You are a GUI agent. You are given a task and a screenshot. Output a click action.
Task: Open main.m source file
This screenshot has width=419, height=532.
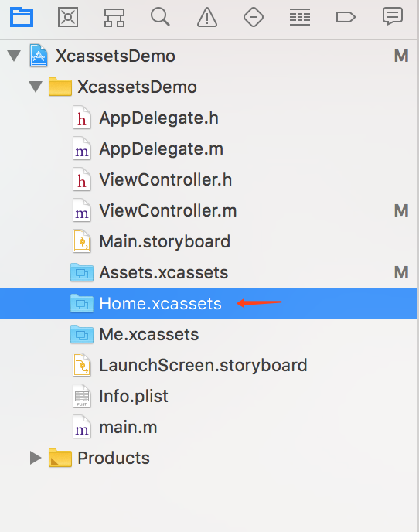tap(209, 427)
